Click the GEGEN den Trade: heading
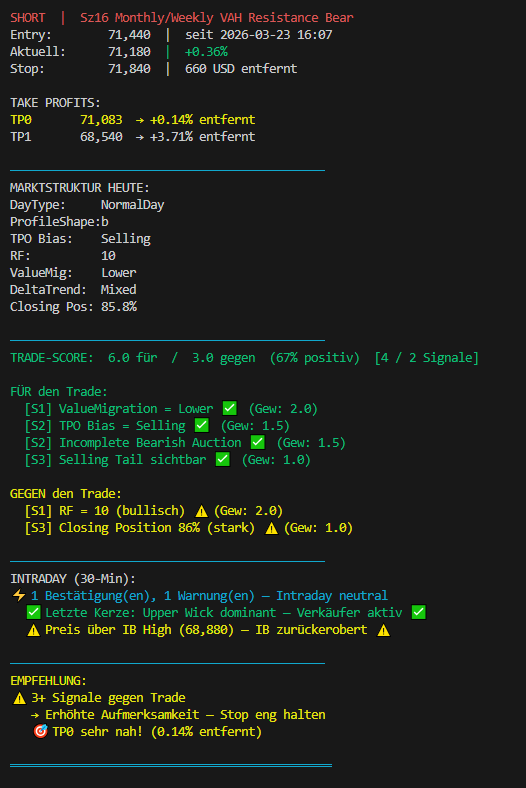 click(x=66, y=494)
